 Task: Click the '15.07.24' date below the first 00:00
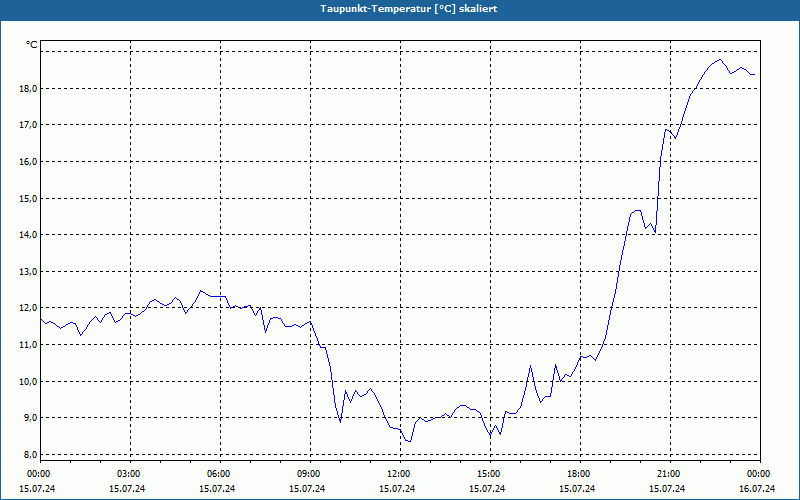pyautogui.click(x=37, y=489)
